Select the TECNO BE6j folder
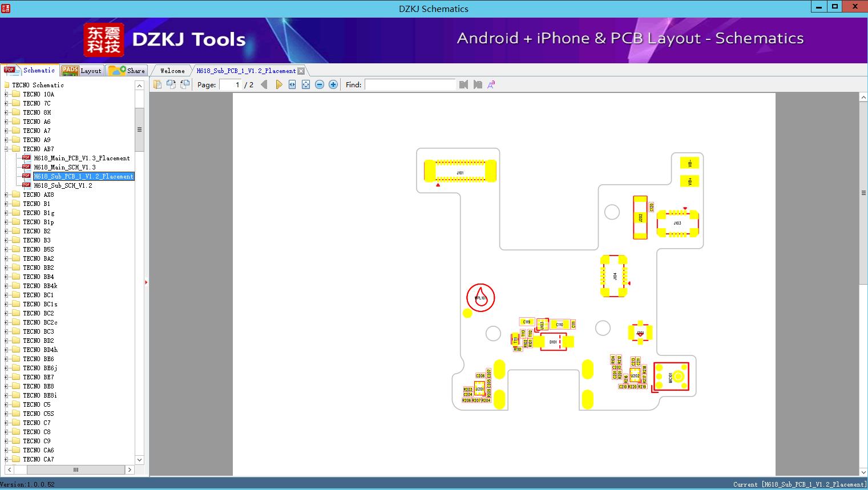The image size is (868, 490). [40, 368]
